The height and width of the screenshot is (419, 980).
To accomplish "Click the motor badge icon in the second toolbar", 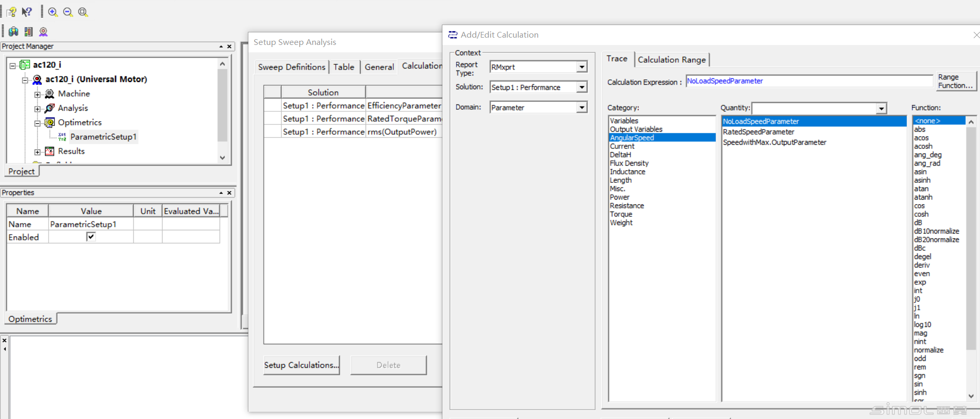I will click(x=43, y=31).
